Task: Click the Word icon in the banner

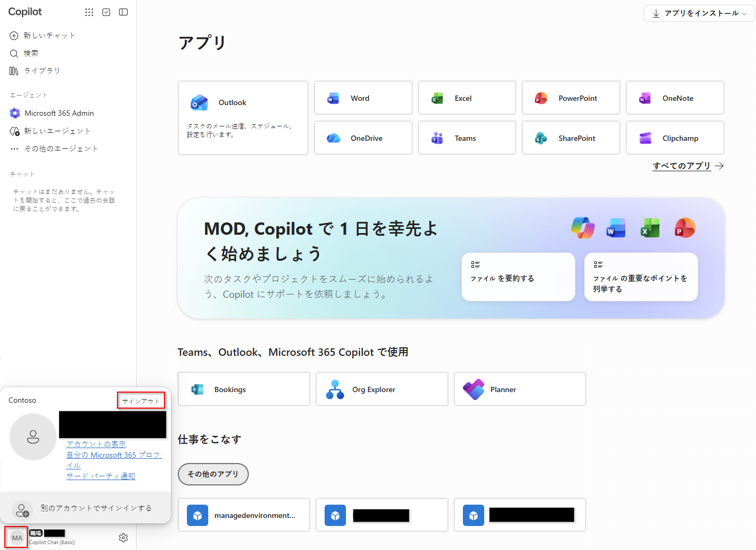Action: [x=616, y=228]
